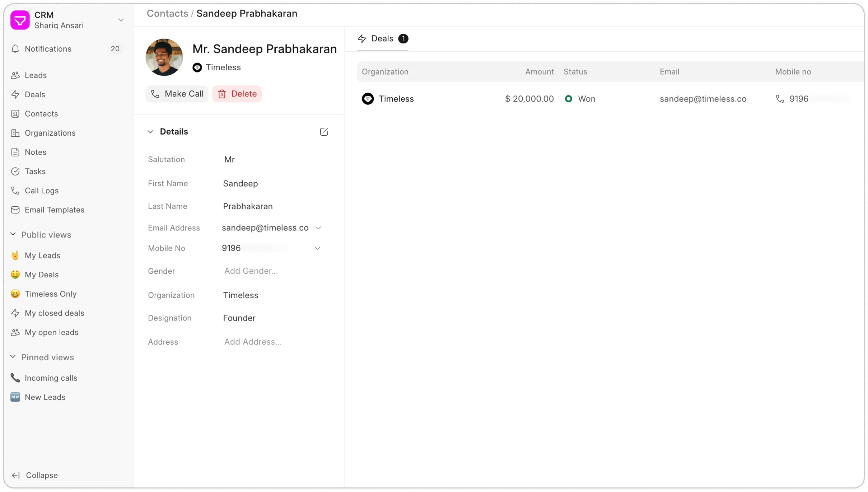Select the Deals tab
Image resolution: width=868 pixels, height=492 pixels.
[x=382, y=39]
